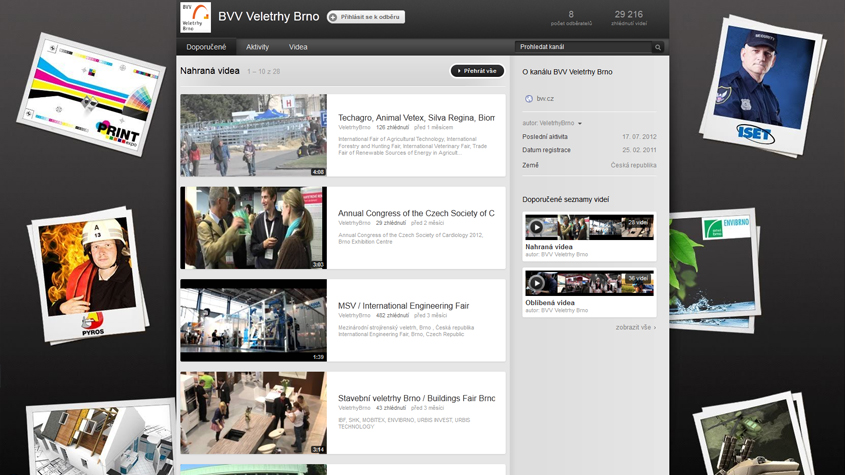Open the bvv.cz website link

545,99
